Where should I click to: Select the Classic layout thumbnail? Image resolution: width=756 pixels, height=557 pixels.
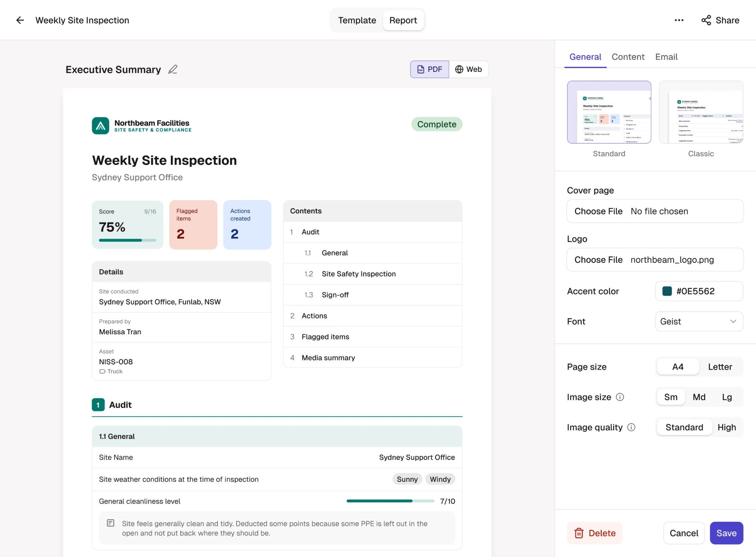(701, 112)
